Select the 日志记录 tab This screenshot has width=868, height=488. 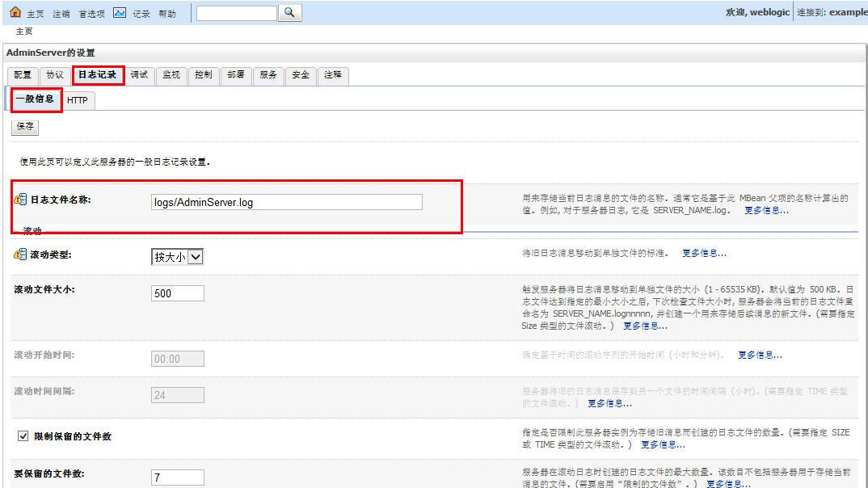coord(98,74)
